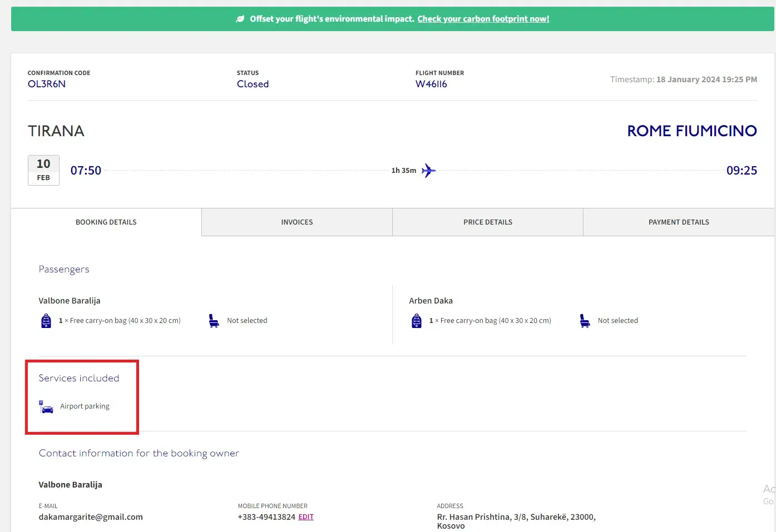Click the leaf icon in green banner
Viewport: 776px width, 532px height.
(x=240, y=19)
